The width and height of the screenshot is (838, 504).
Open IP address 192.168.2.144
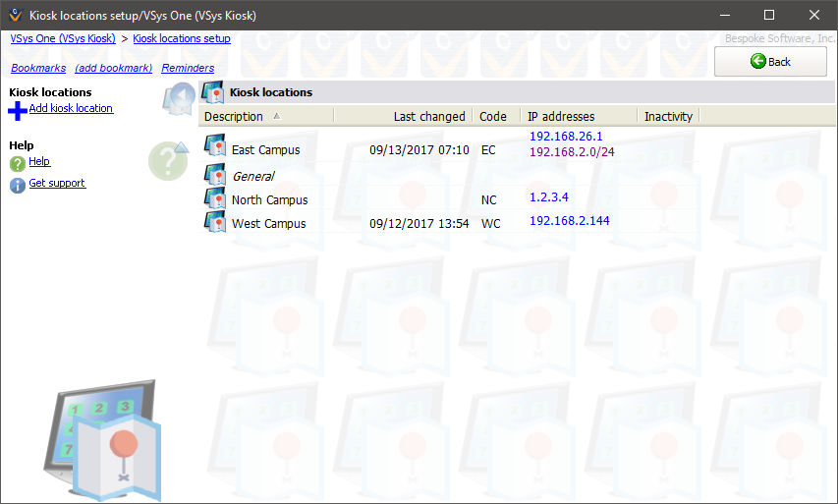pyautogui.click(x=569, y=221)
